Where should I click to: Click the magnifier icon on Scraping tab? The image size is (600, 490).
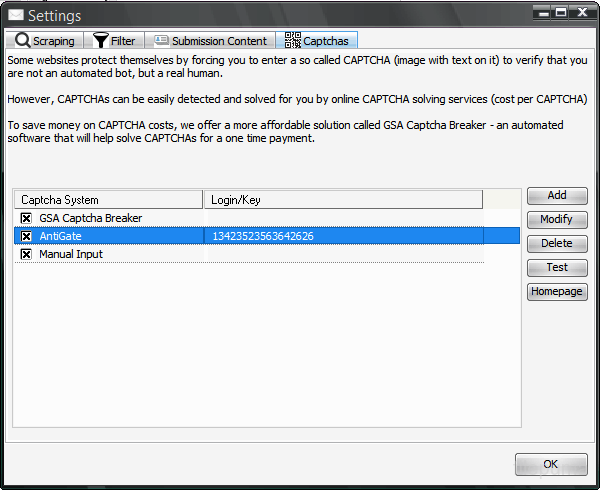pos(23,41)
